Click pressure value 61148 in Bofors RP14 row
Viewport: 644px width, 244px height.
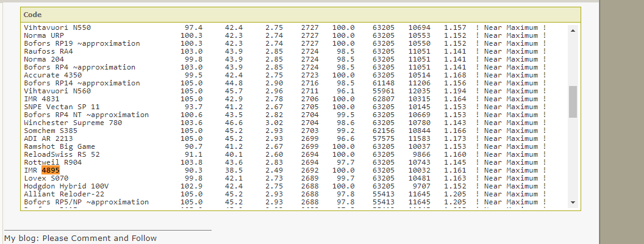(x=384, y=83)
